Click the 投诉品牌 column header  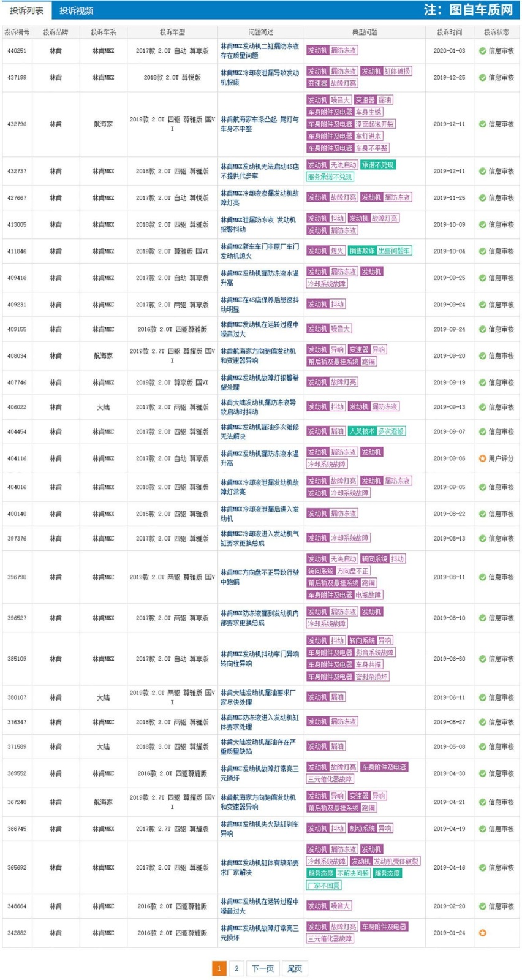(56, 32)
